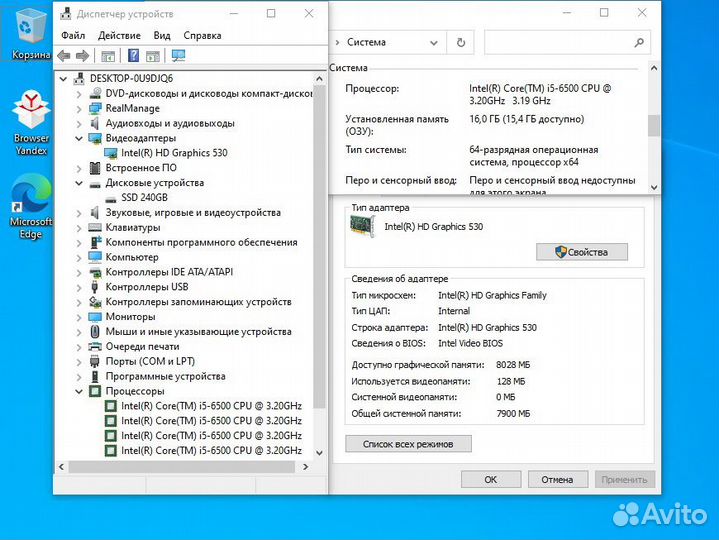719x540 pixels.
Task: Open the address bar dropdown next to Система
Action: 433,43
